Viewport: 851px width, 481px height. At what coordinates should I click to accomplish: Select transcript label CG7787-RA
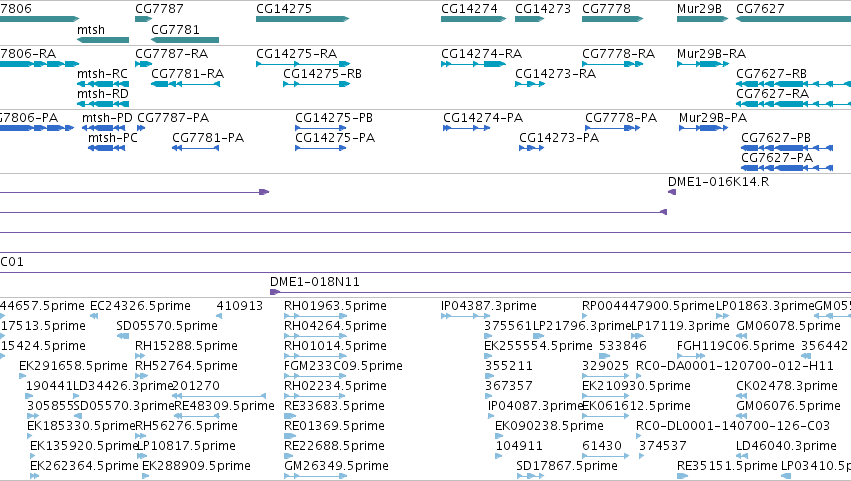pos(172,54)
